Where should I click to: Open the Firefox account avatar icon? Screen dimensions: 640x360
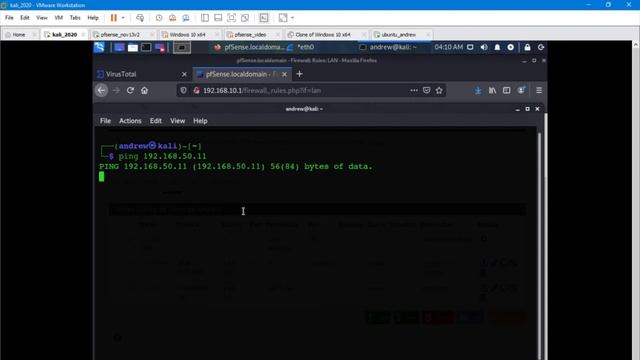(521, 90)
